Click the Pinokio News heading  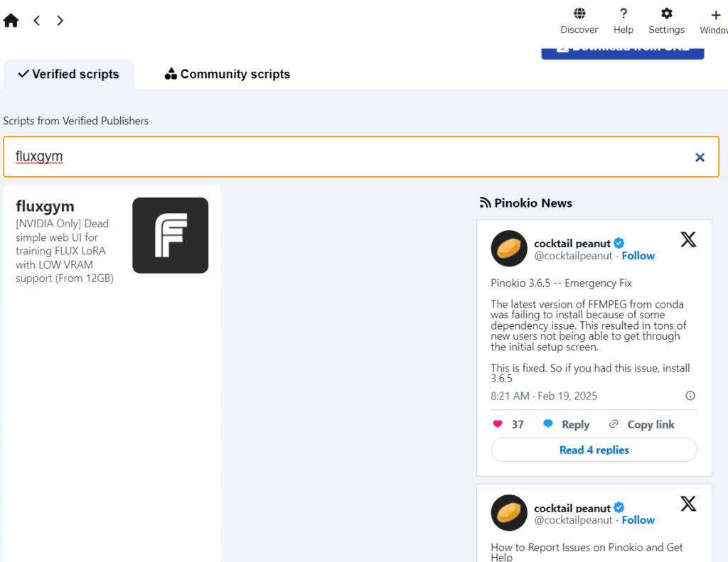pyautogui.click(x=533, y=203)
